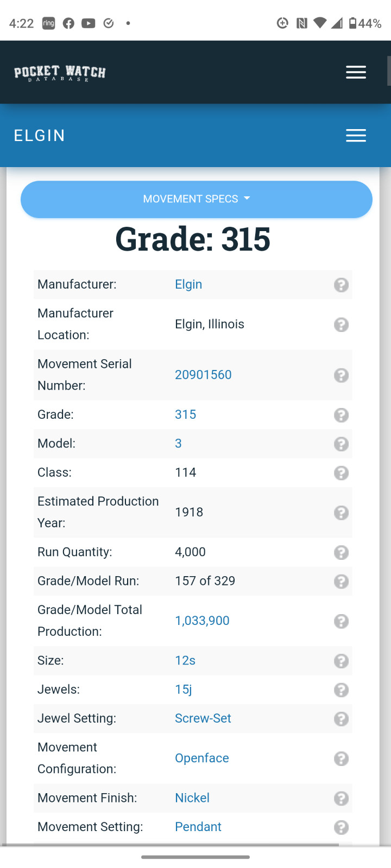Open help icon for Manufacturer Location row
Screen dimensions: 391x868
point(341,324)
